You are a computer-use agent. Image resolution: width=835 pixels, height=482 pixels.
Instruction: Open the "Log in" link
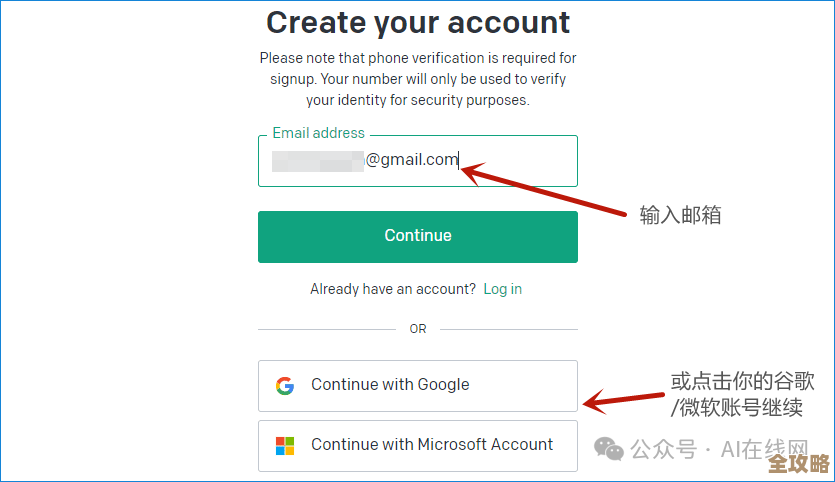point(502,289)
